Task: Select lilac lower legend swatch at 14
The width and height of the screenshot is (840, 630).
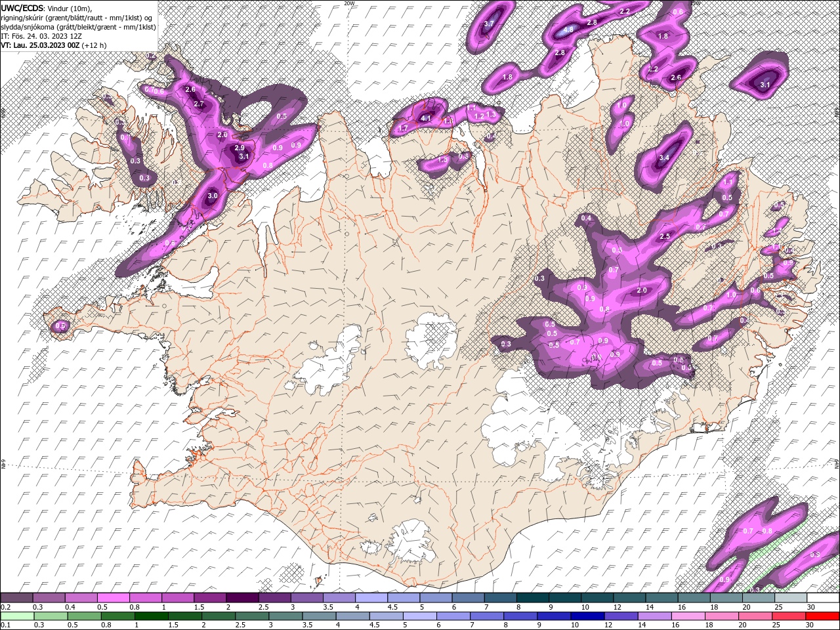Action: coord(654,616)
